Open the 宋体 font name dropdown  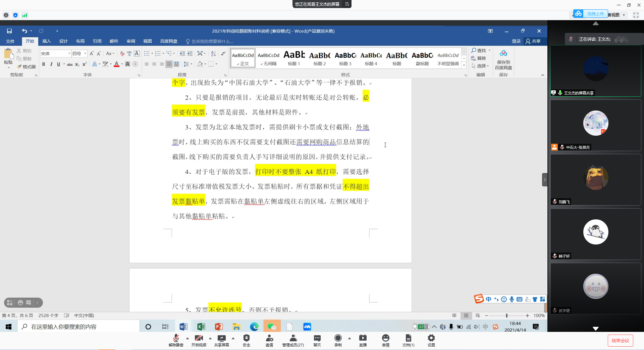tap(68, 53)
